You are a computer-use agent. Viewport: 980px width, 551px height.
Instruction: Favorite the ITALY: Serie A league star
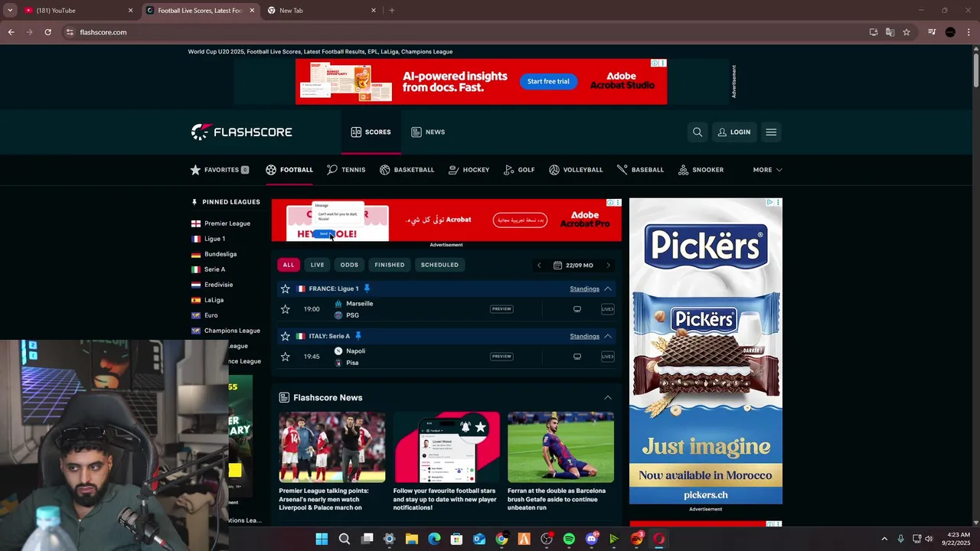(286, 336)
